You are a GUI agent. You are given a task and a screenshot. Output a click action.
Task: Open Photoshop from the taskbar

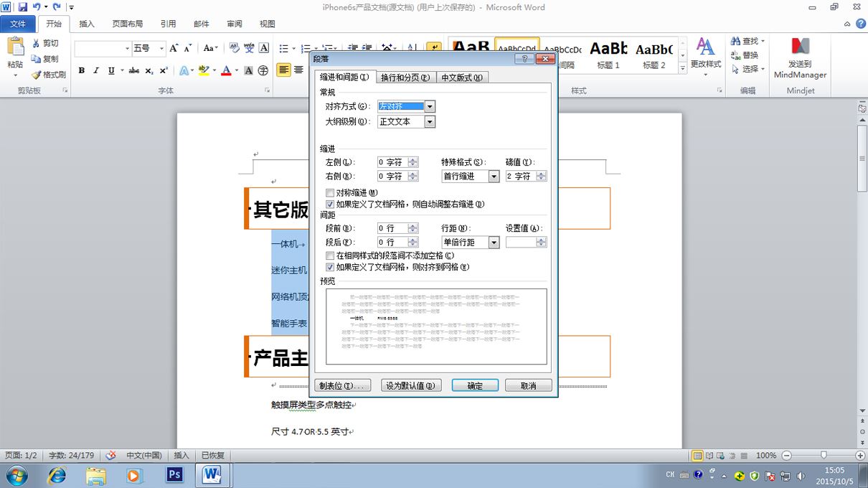[174, 475]
